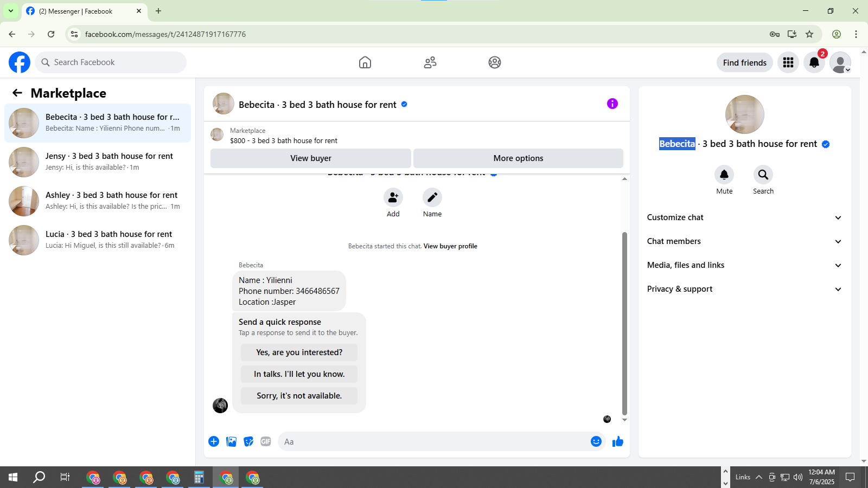The width and height of the screenshot is (868, 488).
Task: Open Ashley conversation in list
Action: (x=98, y=201)
